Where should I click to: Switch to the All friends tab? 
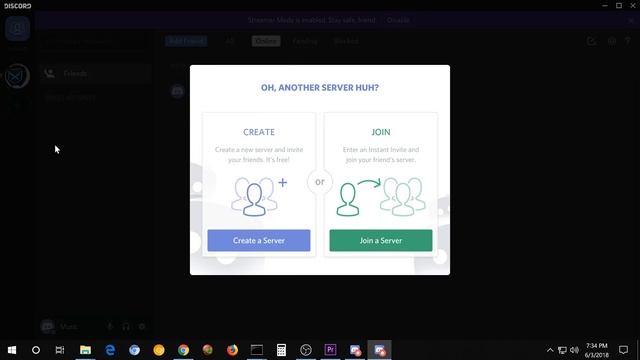point(230,41)
